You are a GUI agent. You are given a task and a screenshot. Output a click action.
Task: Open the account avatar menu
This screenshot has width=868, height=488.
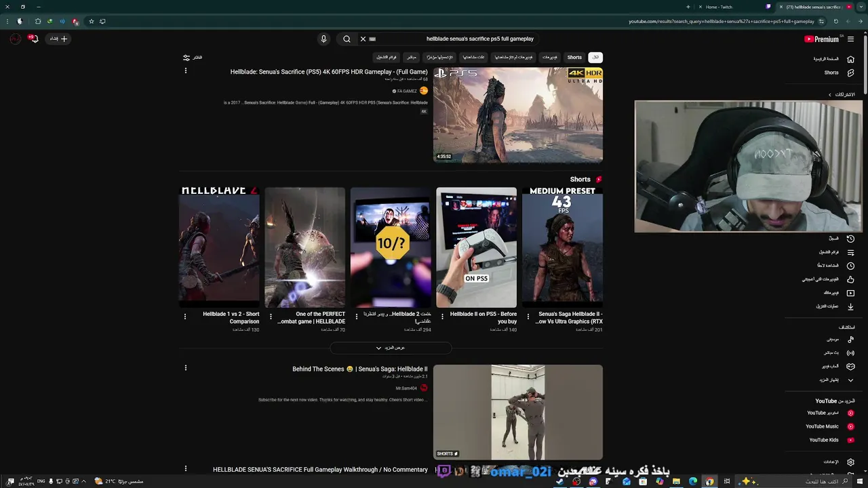[x=16, y=39]
